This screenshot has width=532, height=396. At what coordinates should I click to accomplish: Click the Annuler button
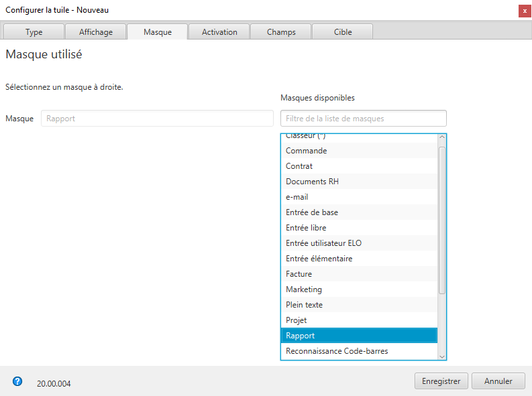498,381
